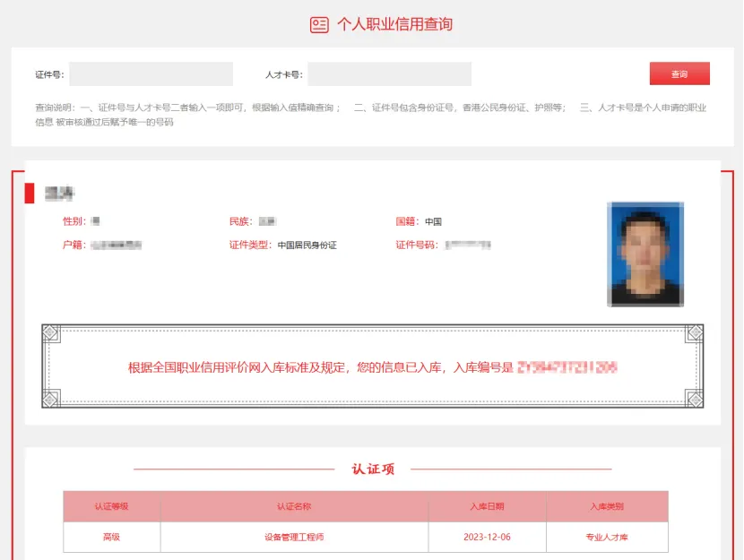
Task: Click the 人才卡号 input field
Action: click(390, 74)
